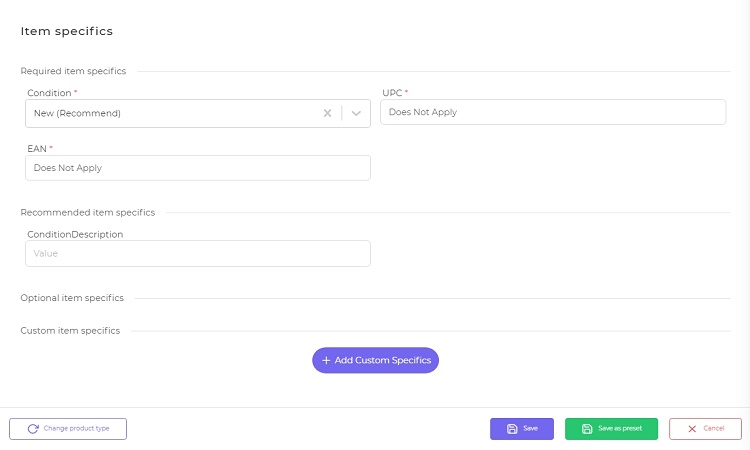Select the Condition combo box showing New (Recommend)
The width and height of the screenshot is (750, 450).
pos(198,113)
